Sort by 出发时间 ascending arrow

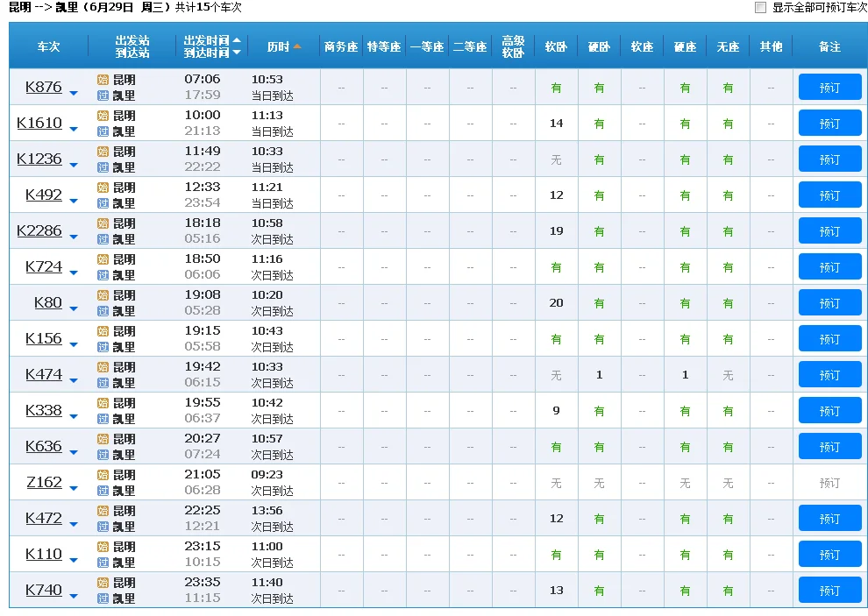[x=237, y=40]
